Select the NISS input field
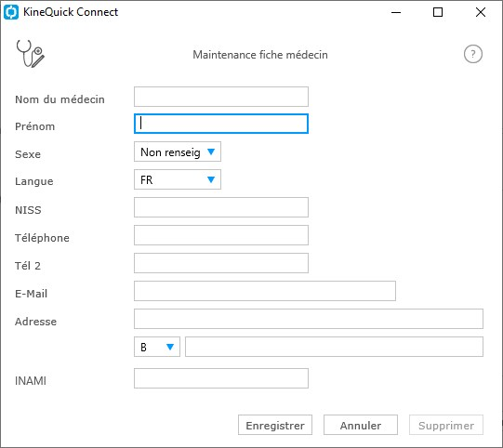Screen dimensions: 503x448 (221, 207)
